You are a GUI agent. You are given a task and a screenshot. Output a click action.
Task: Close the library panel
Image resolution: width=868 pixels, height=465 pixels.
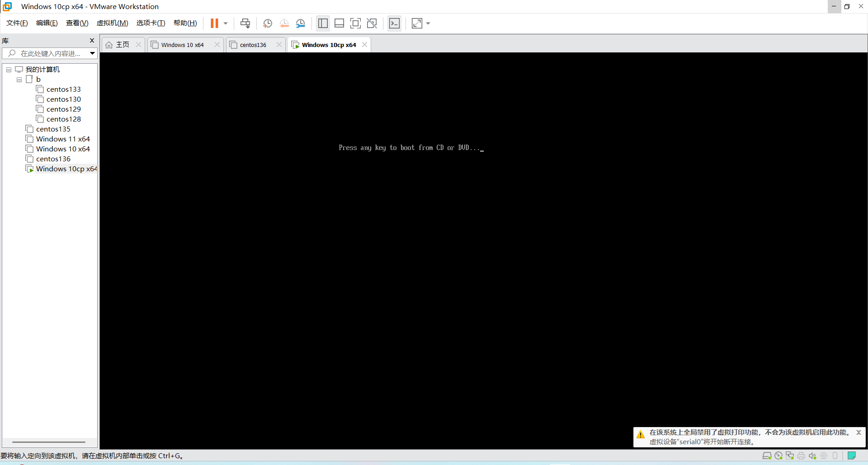click(92, 41)
